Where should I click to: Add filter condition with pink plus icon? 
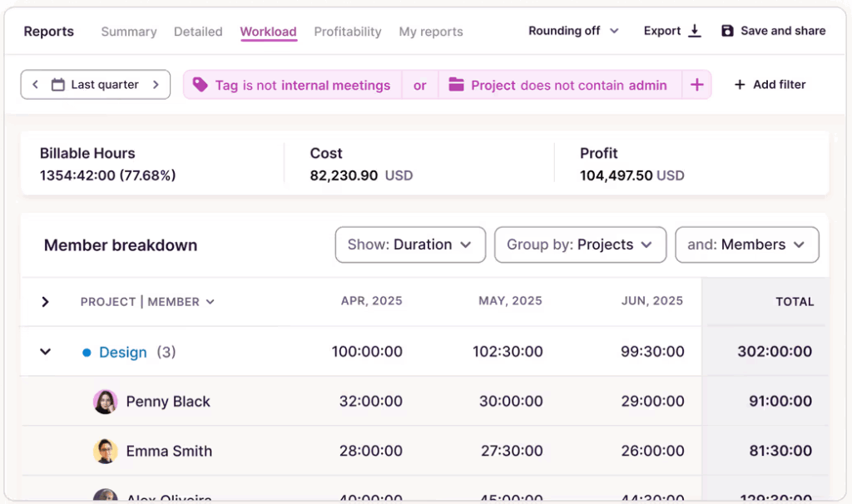697,85
